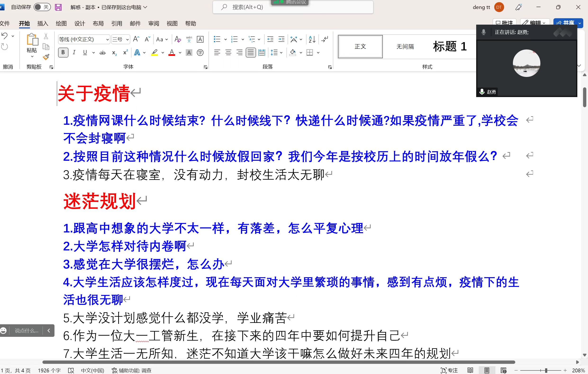Click the sort A-Z icon
Image resolution: width=588 pixels, height=374 pixels.
pyautogui.click(x=312, y=39)
